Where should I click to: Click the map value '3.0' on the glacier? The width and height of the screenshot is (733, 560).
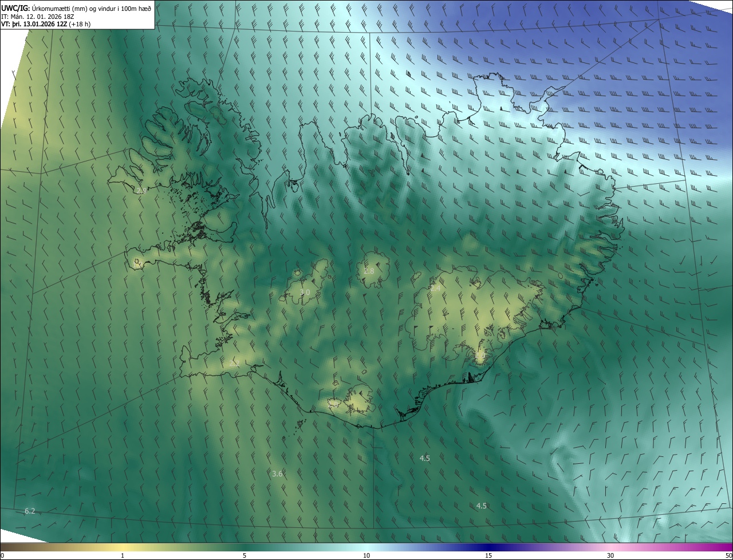(x=305, y=292)
